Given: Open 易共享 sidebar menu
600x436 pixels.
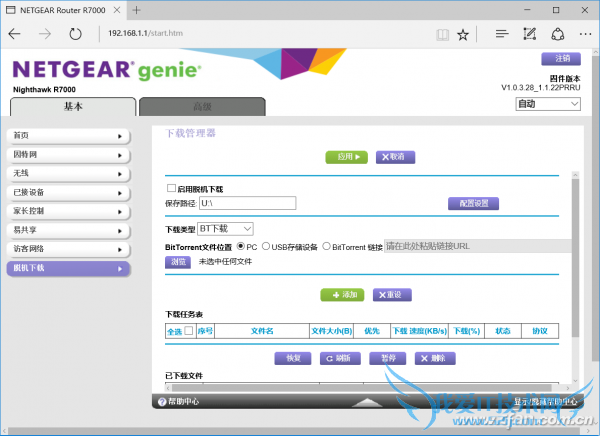Looking at the screenshot, I should 68,230.
